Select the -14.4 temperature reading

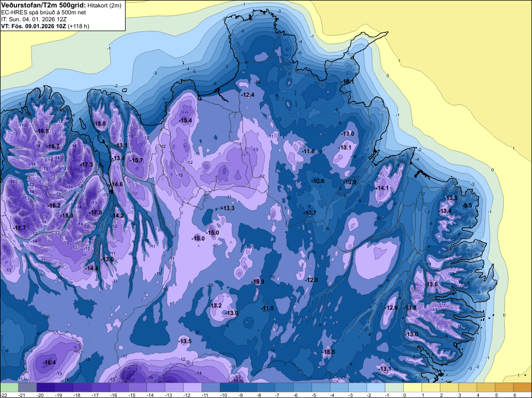(x=92, y=268)
